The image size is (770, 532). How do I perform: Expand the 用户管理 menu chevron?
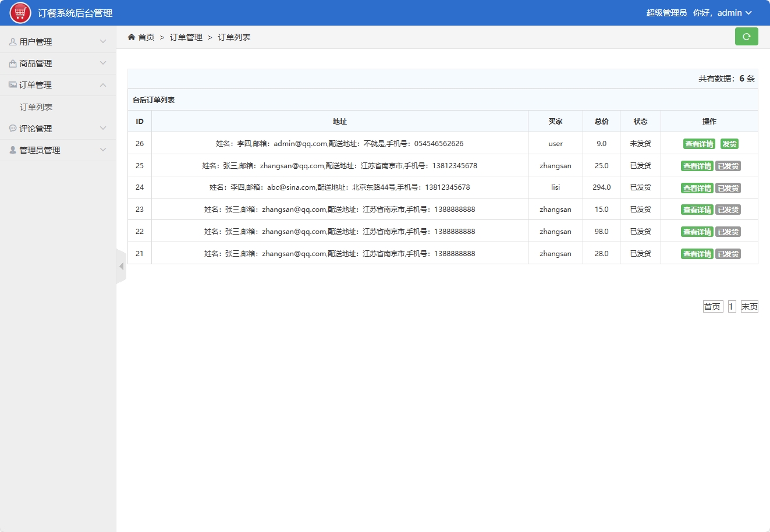coord(103,41)
